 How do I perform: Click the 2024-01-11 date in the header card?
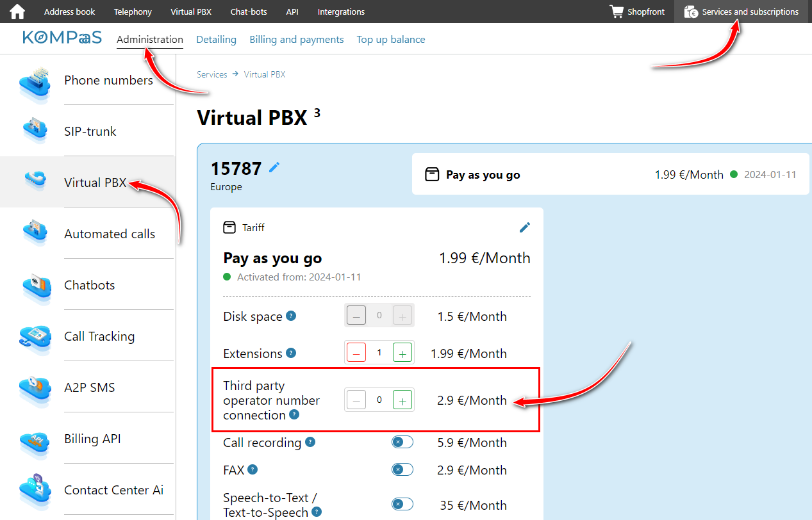tap(770, 174)
